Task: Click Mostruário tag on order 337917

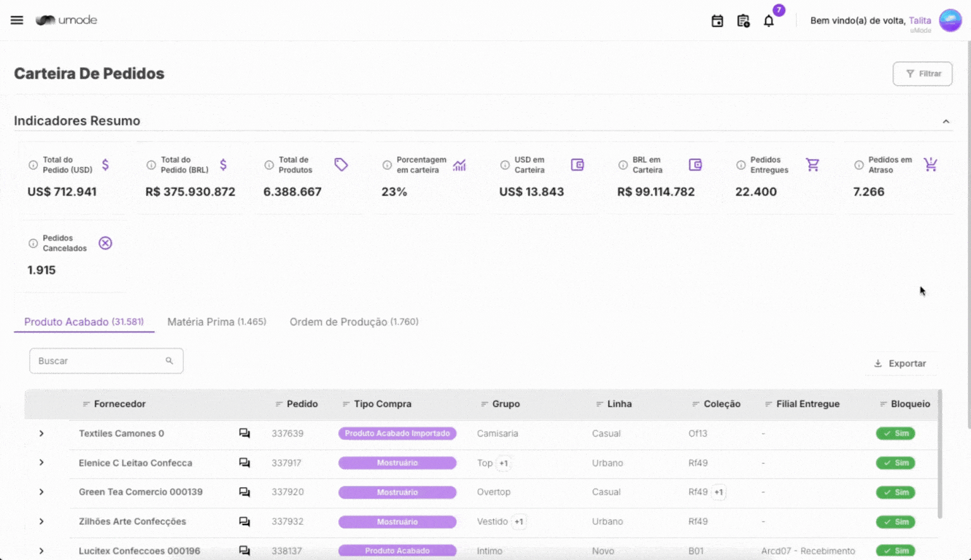Action: 397,463
